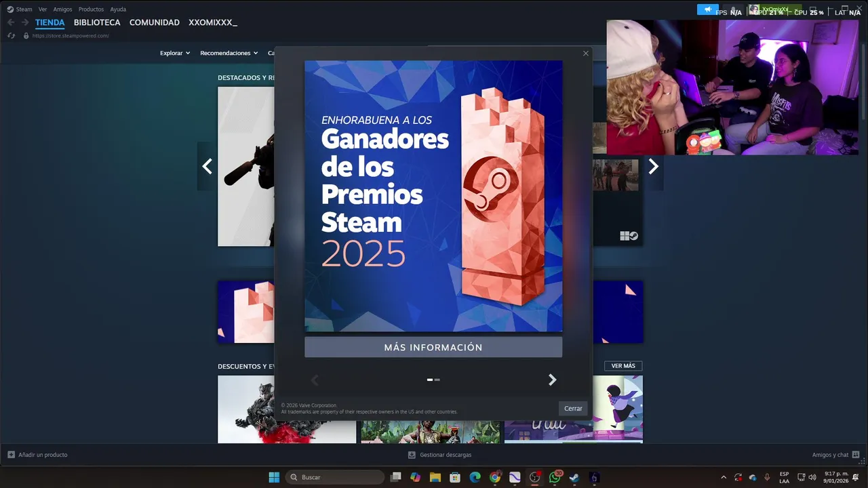Image resolution: width=868 pixels, height=488 pixels.
Task: Close the Steam news popup with X
Action: 586,54
